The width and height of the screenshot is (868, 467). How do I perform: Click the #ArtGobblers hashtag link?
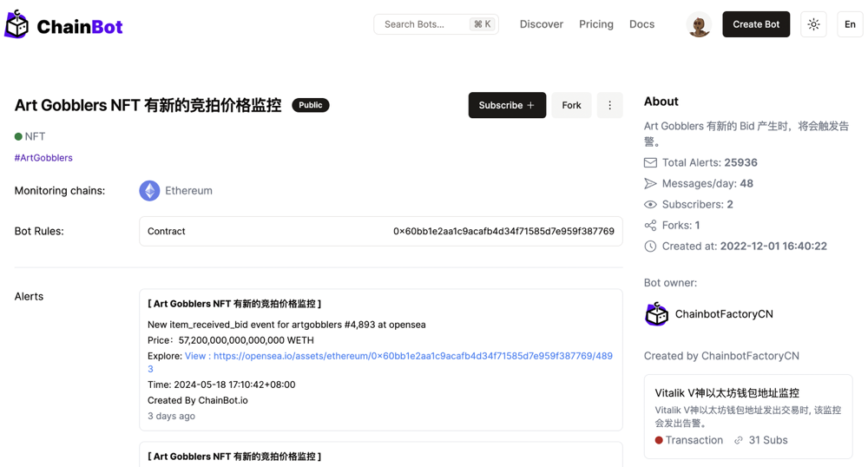43,158
